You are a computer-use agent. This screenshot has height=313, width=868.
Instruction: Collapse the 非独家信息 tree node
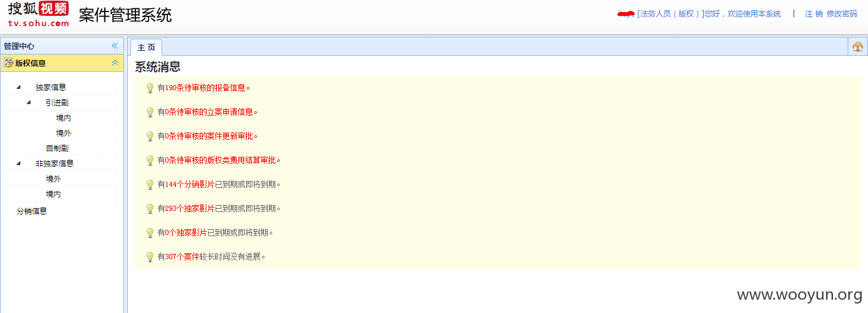tap(18, 163)
